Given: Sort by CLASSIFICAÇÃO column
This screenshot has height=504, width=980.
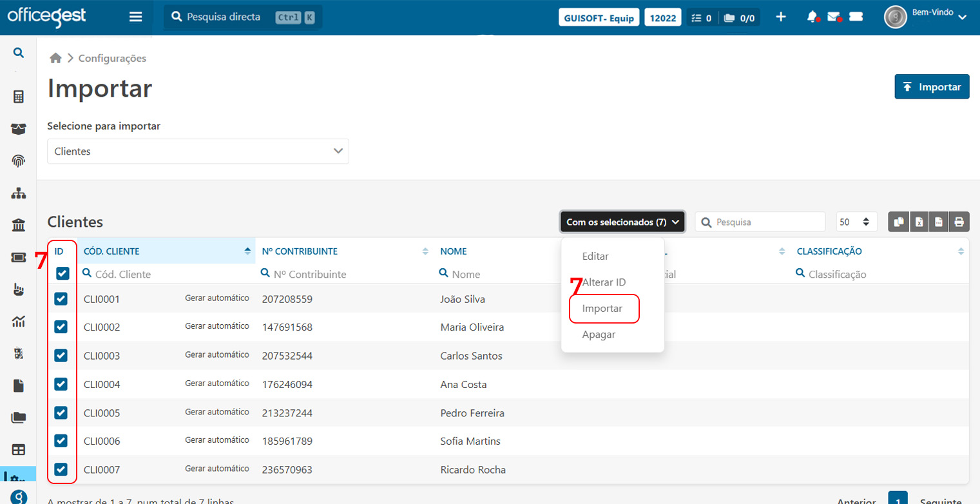Looking at the screenshot, I should click(x=879, y=251).
